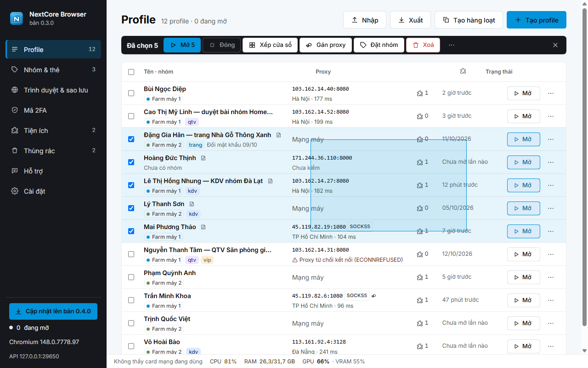Click the chat icon for Hỗ trợ
Screen dimensions: 588x368
click(15, 171)
